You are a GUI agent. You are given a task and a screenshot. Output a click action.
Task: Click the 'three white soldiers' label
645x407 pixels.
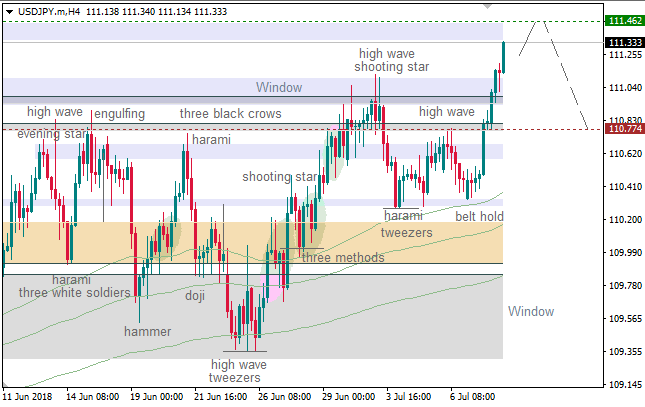coord(75,293)
